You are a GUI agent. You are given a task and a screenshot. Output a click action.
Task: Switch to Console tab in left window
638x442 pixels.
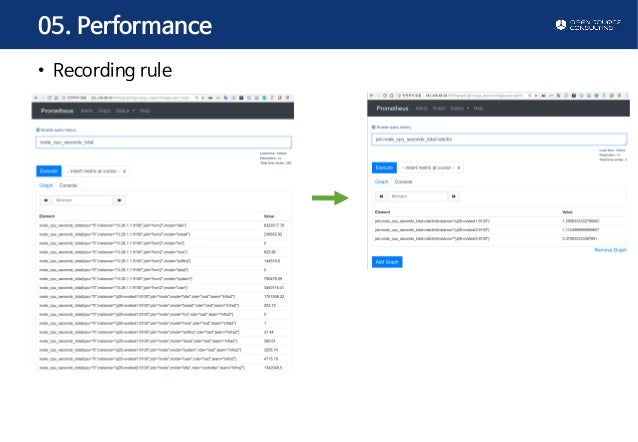[68, 185]
